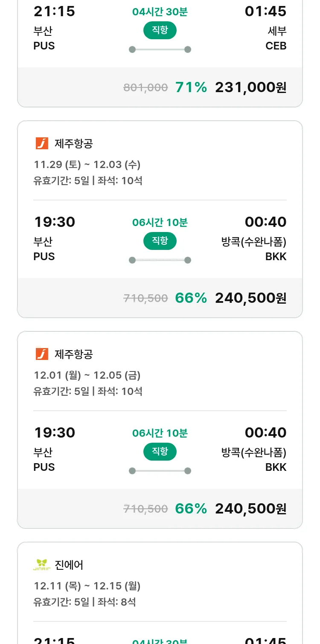Tap the crossed-out 801,000 original price
Screen dimensions: 320x644
click(145, 87)
